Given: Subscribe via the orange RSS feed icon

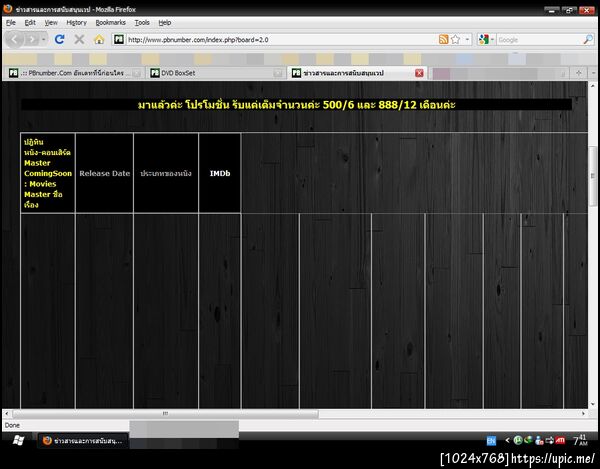Looking at the screenshot, I should [443, 39].
